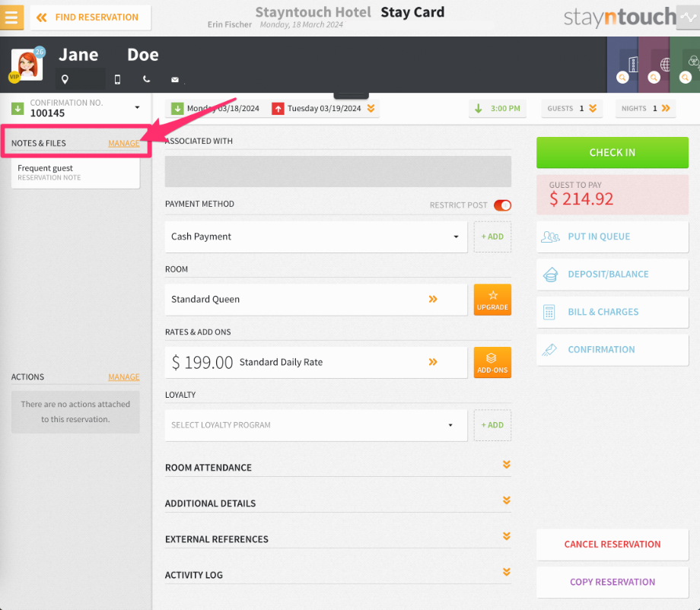Click the activity pulse icon top right
This screenshot has width=700, height=610.
pyautogui.click(x=688, y=17)
